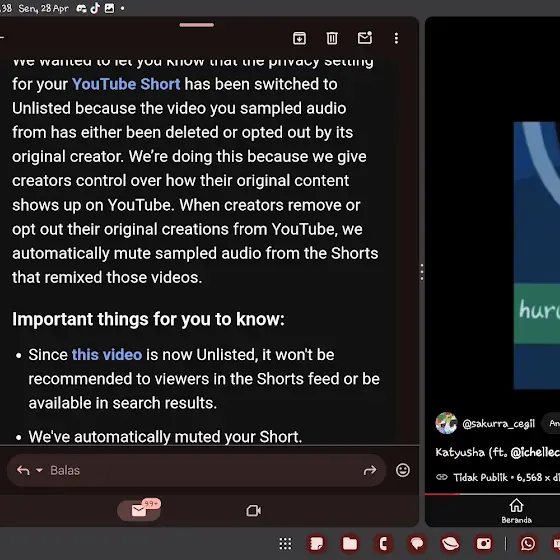
Task: Open TikTok notification in status bar
Action: [x=95, y=8]
